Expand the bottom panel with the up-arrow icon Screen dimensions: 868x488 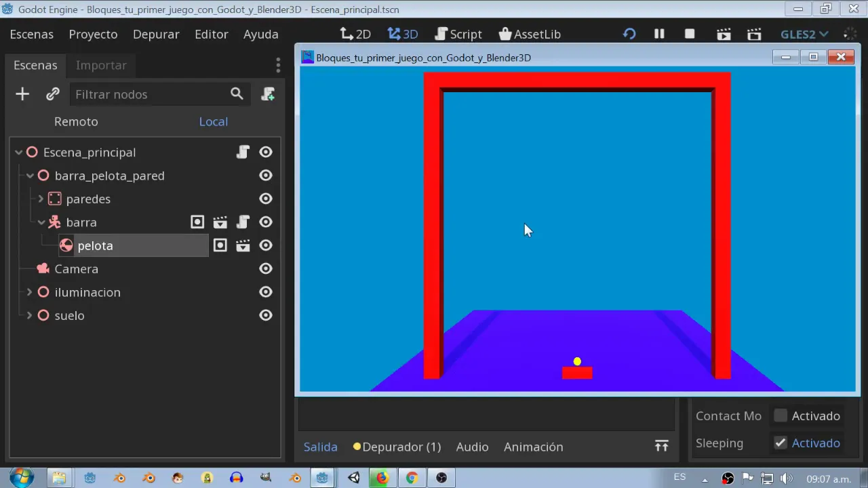pyautogui.click(x=661, y=446)
